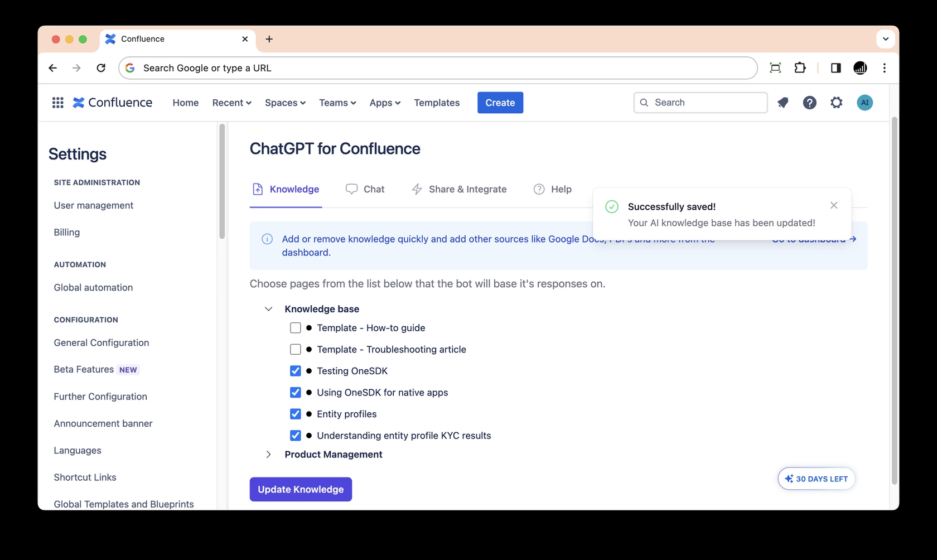This screenshot has height=560, width=937.
Task: Reload the page with refresh icon
Action: (101, 68)
